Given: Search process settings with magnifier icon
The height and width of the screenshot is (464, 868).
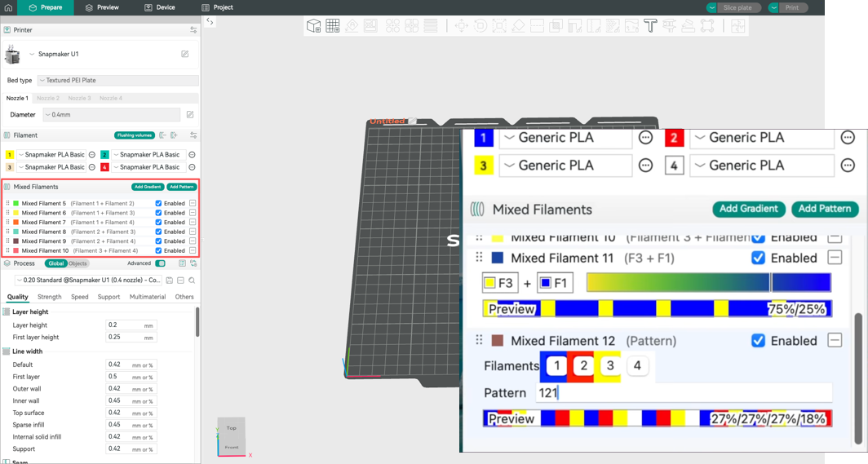Looking at the screenshot, I should [192, 281].
